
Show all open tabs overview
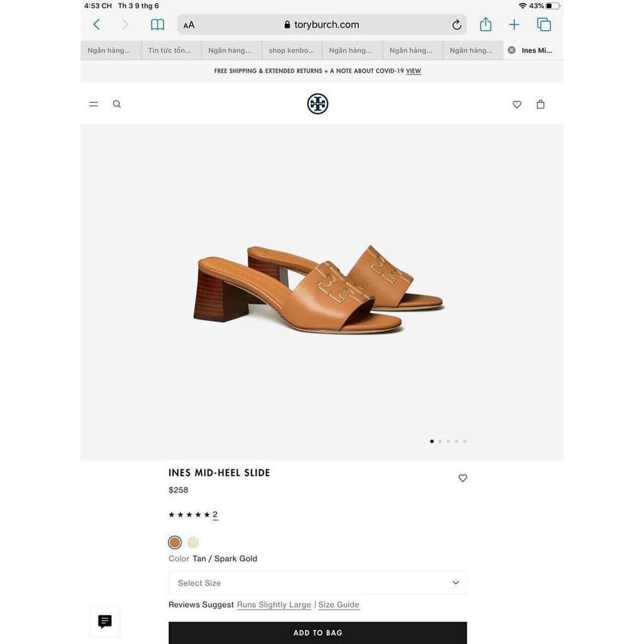[x=544, y=25]
